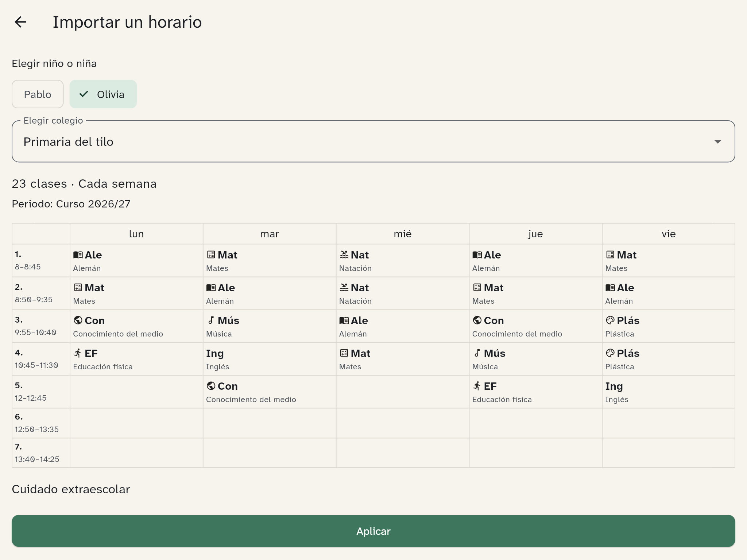Open the Elegir colegio dropdown

pos(373,141)
